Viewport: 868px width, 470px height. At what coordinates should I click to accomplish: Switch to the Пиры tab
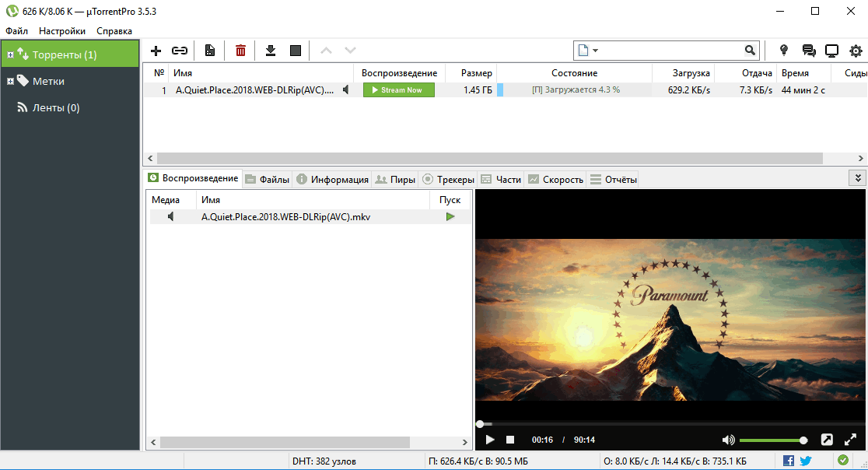point(395,180)
